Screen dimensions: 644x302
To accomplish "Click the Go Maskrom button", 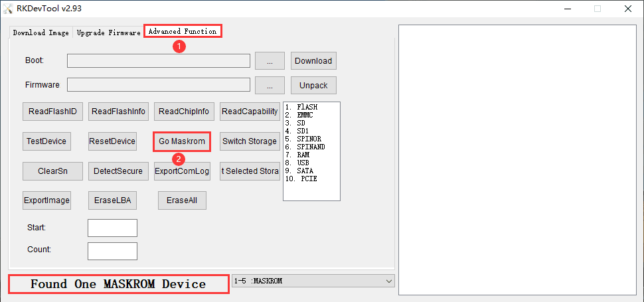I will coord(182,141).
